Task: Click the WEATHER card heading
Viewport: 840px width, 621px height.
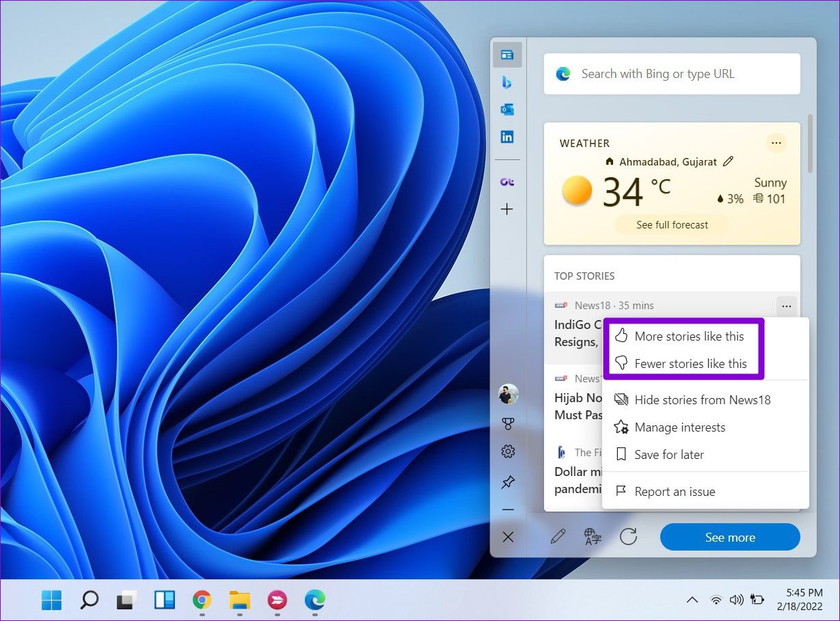Action: 584,143
